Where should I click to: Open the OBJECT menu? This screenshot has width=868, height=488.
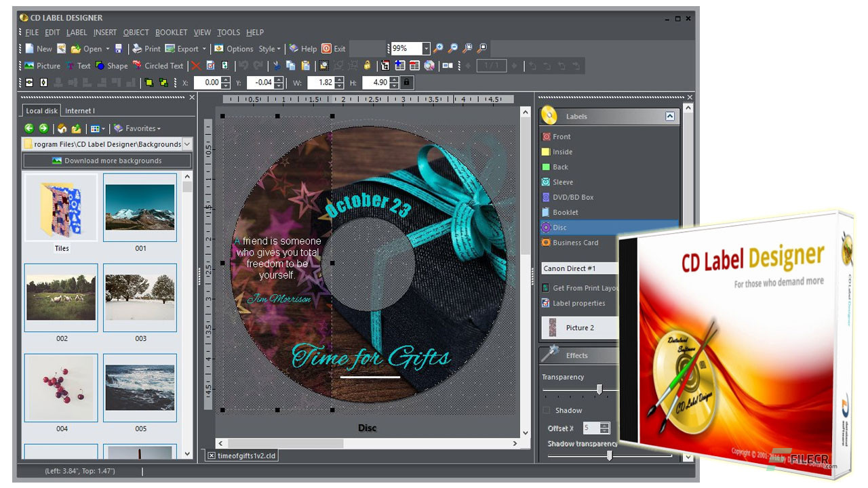click(136, 33)
